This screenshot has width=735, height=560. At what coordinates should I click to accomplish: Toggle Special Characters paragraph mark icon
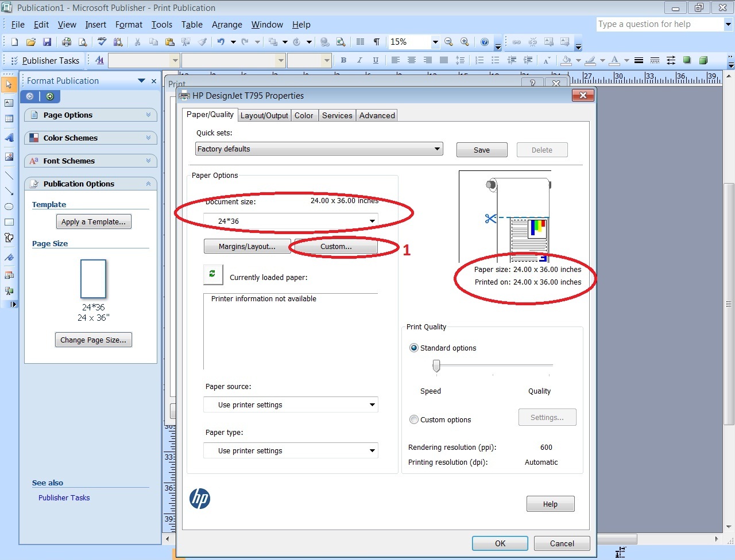click(377, 42)
